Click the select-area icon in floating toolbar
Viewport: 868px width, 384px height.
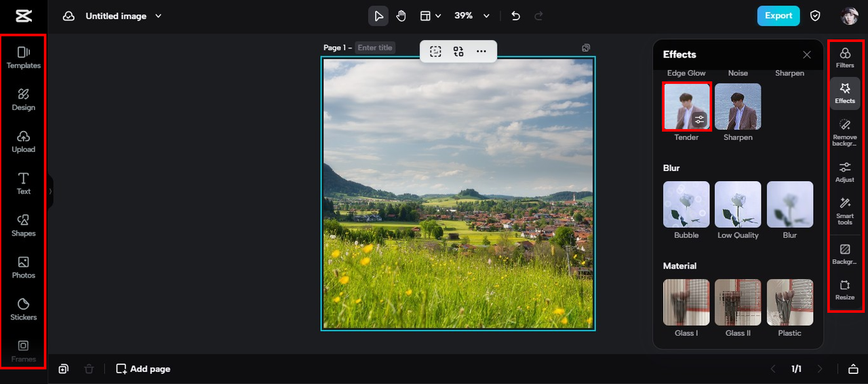pyautogui.click(x=435, y=51)
